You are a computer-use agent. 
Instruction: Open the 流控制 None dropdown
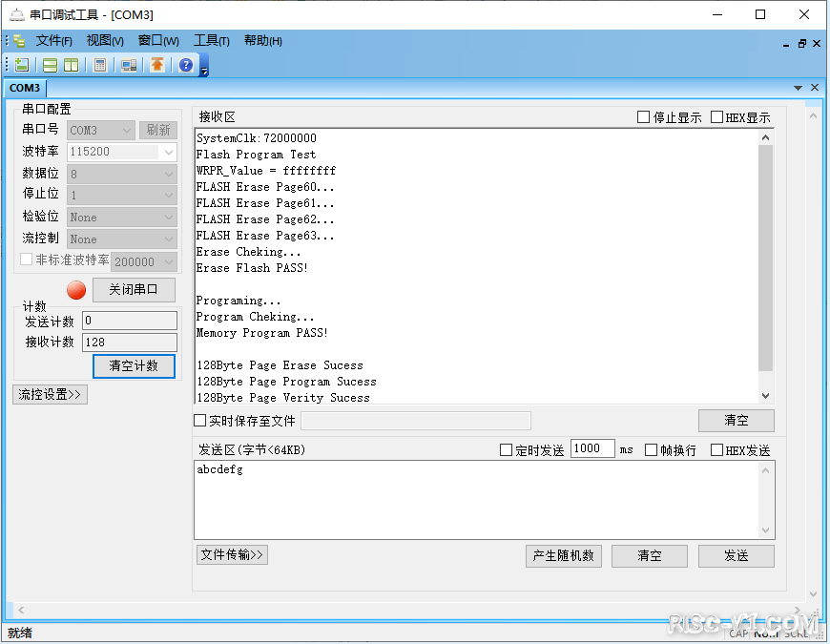point(122,239)
